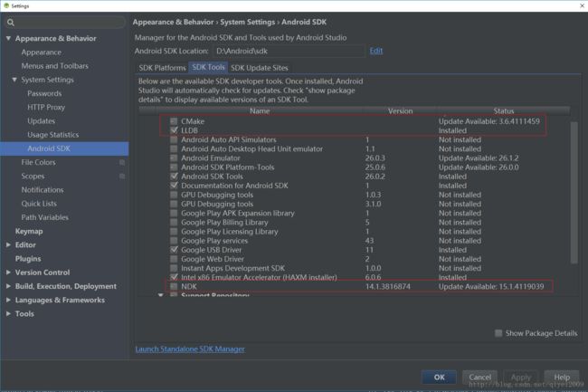Click the Help button

tap(562, 378)
